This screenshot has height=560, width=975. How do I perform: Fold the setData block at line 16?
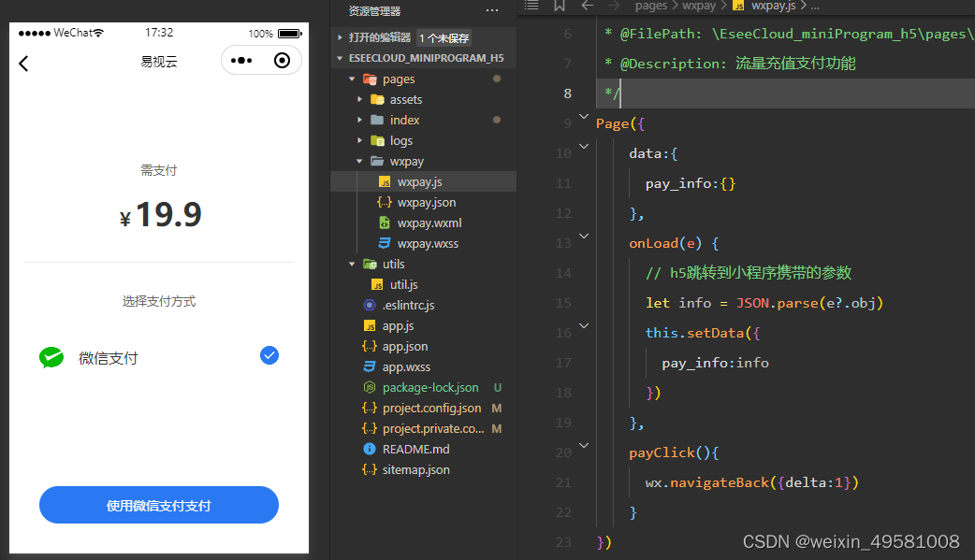pyautogui.click(x=584, y=325)
